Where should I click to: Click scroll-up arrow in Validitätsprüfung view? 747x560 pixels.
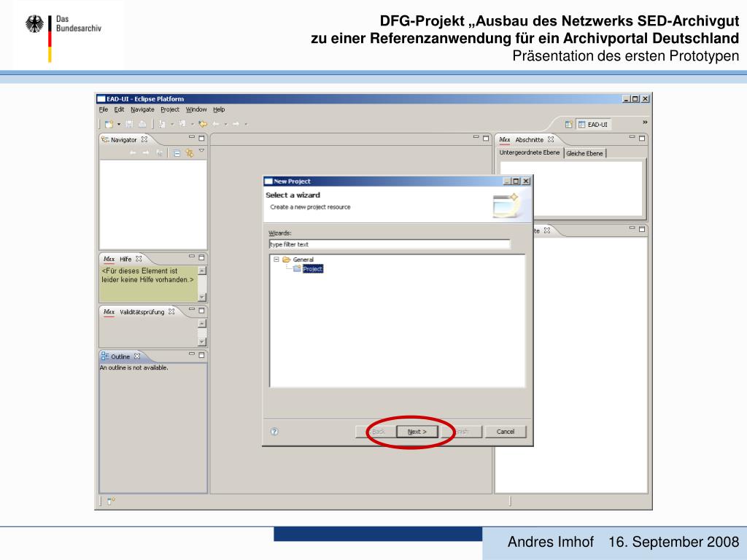pos(202,324)
